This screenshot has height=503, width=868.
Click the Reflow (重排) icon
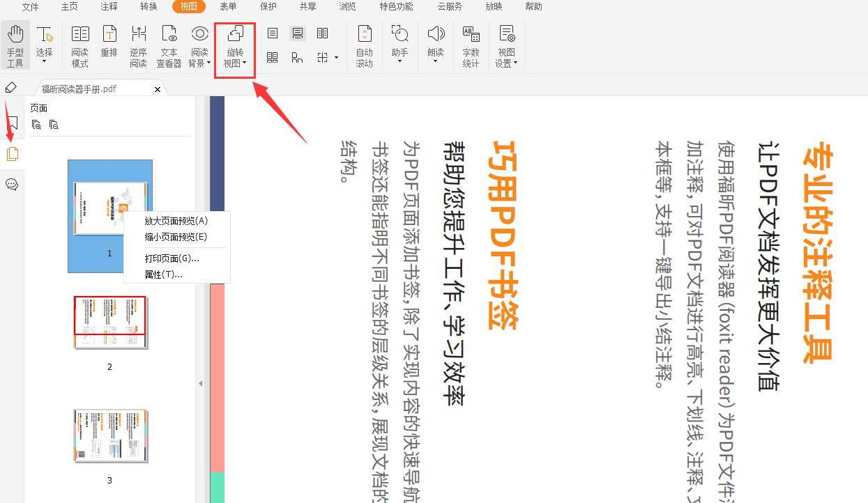(109, 45)
